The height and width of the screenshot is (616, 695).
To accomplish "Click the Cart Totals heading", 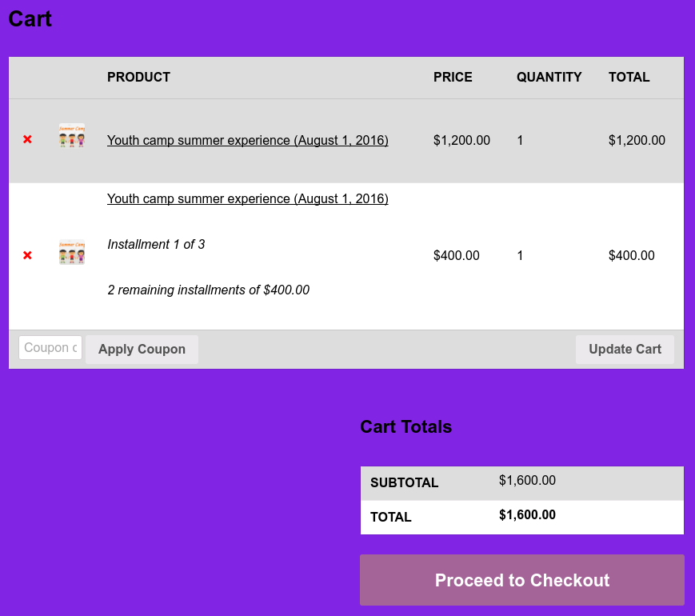I will 406,426.
